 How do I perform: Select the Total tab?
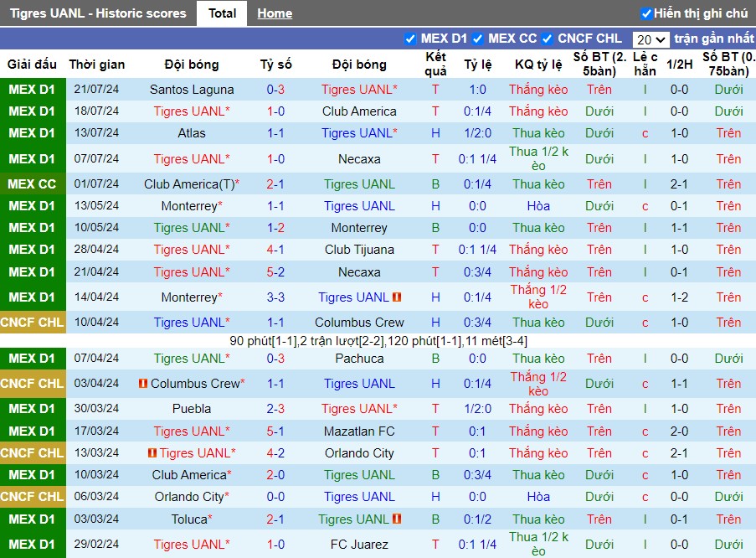[222, 13]
